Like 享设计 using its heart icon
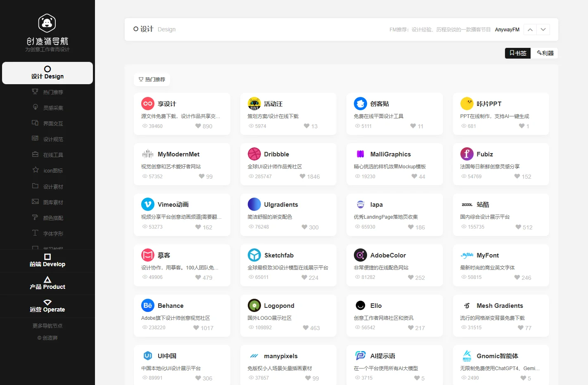The image size is (588, 385). 198,126
